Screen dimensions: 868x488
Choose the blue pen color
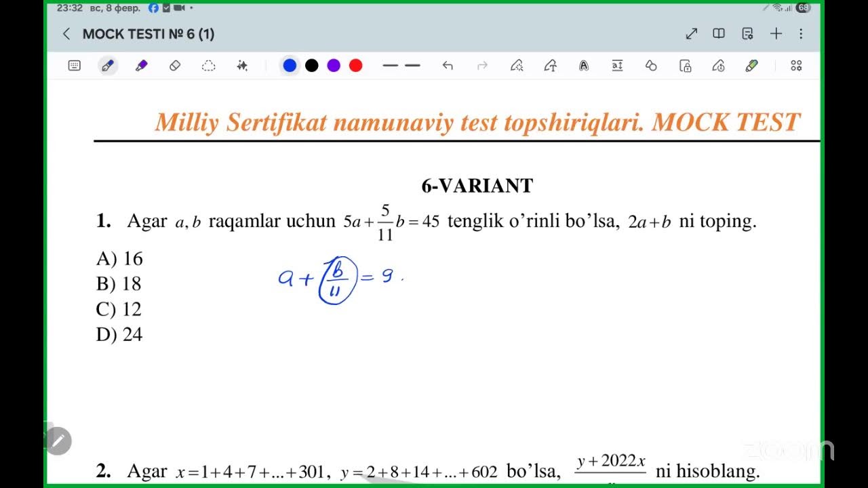pos(290,66)
